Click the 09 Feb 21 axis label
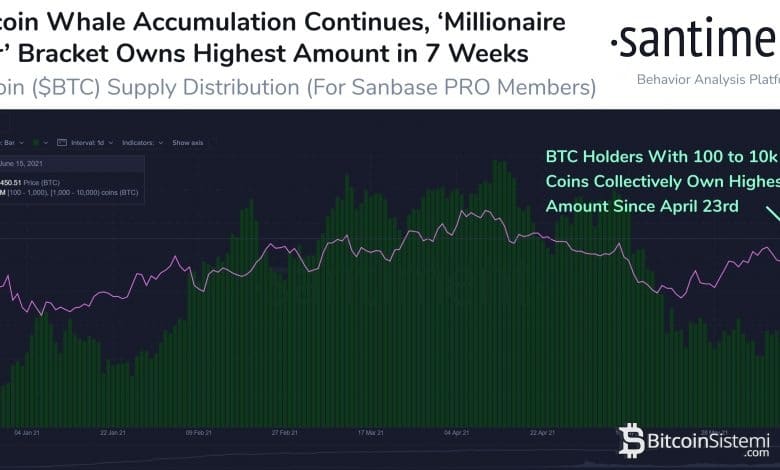The height and width of the screenshot is (470, 780). coord(199,433)
